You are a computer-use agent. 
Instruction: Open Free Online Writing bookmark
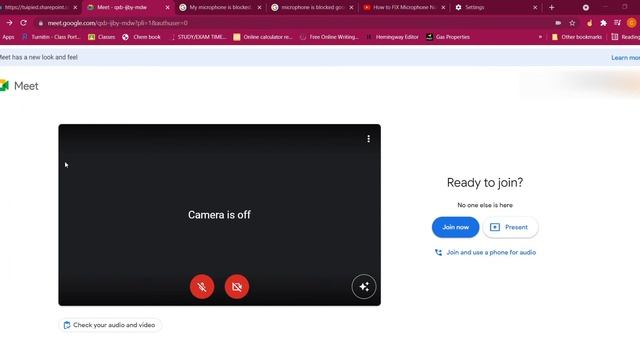click(x=329, y=37)
